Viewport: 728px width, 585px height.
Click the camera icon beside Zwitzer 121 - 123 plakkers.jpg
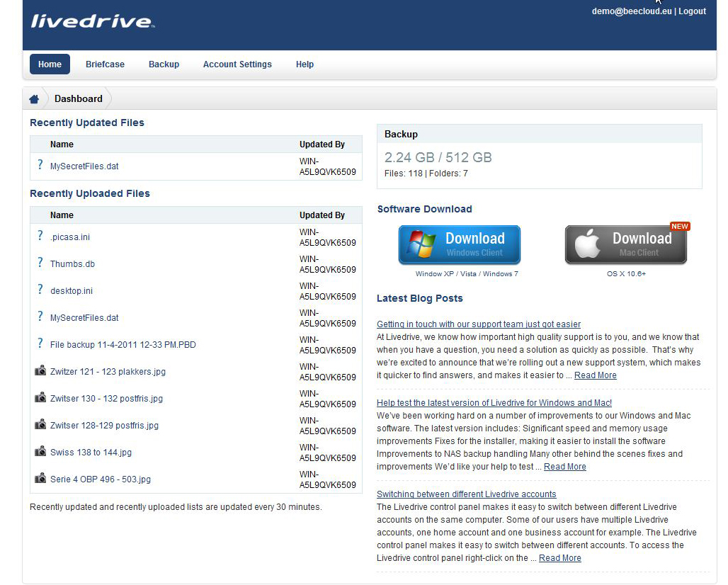tap(40, 371)
